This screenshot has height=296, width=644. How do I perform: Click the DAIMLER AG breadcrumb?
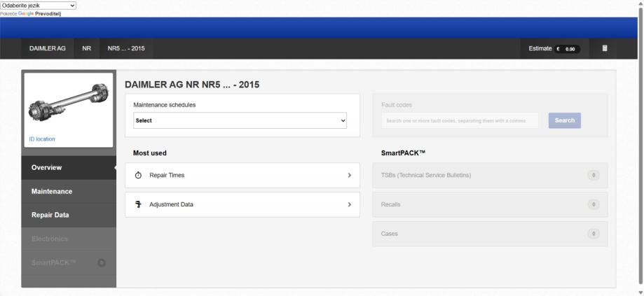pyautogui.click(x=47, y=48)
